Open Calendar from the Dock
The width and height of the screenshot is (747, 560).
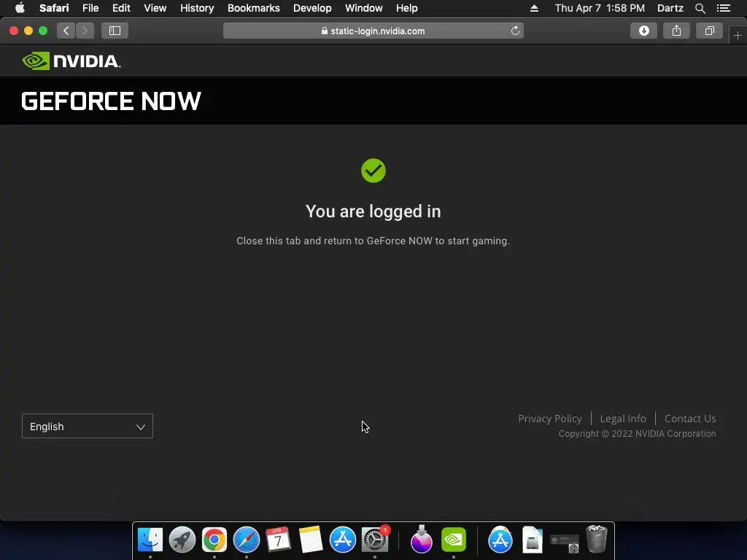point(278,540)
